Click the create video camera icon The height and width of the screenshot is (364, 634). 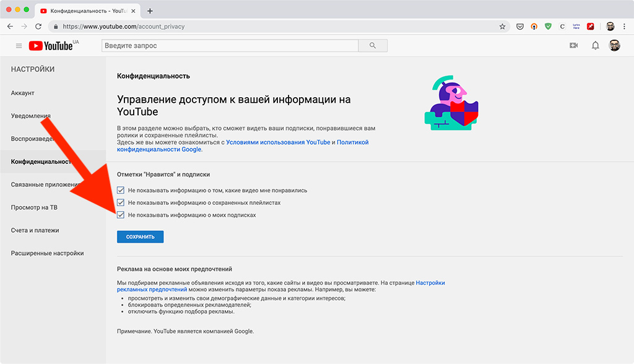click(x=573, y=46)
